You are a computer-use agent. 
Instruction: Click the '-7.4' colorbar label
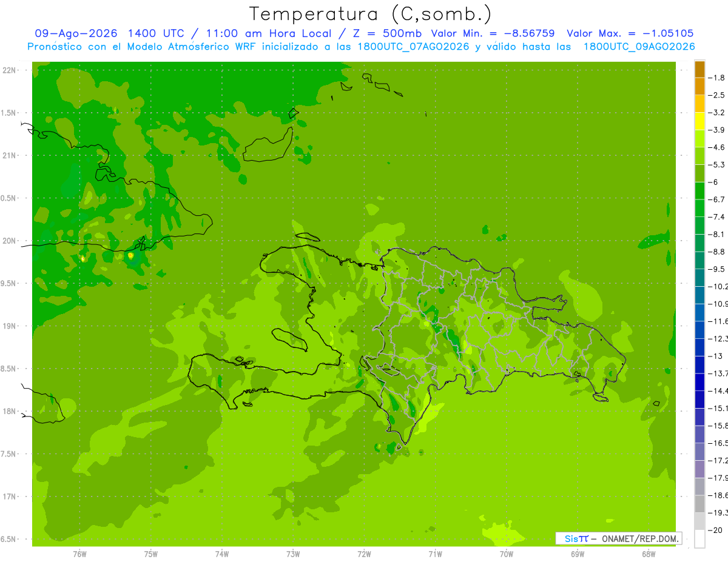coord(718,217)
